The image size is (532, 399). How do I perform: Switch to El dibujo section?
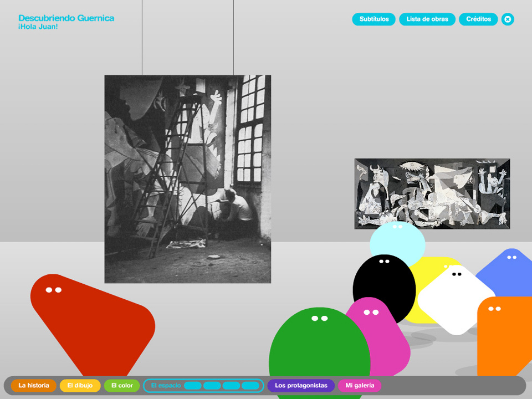point(80,386)
